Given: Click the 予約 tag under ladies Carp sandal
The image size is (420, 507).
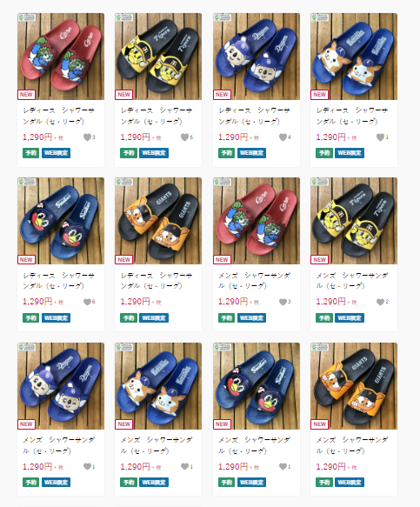Looking at the screenshot, I should [30, 153].
